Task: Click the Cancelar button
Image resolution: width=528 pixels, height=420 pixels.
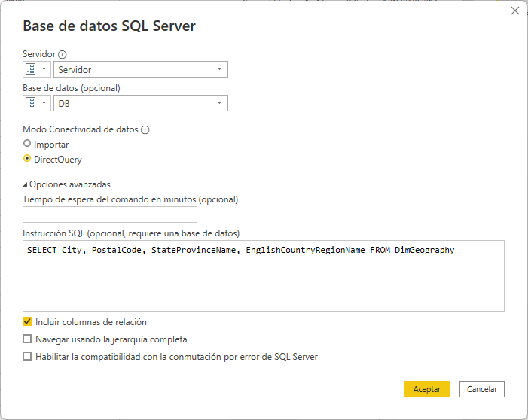Action: (482, 389)
